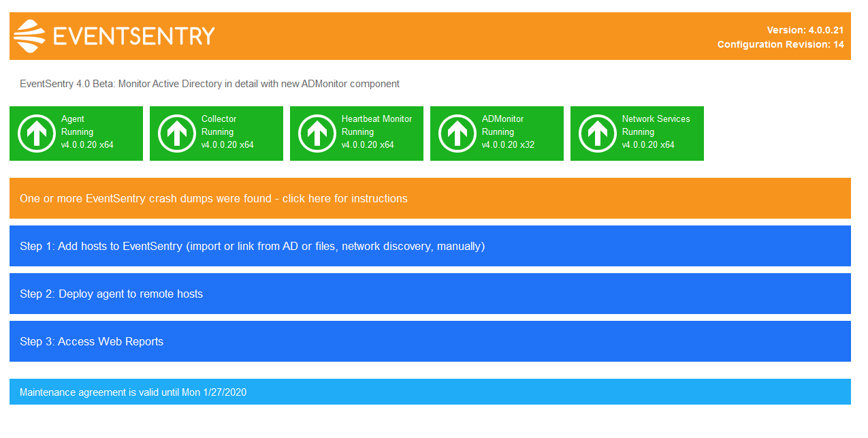Click the EventSentry logo icon
The height and width of the screenshot is (438, 868).
30,36
